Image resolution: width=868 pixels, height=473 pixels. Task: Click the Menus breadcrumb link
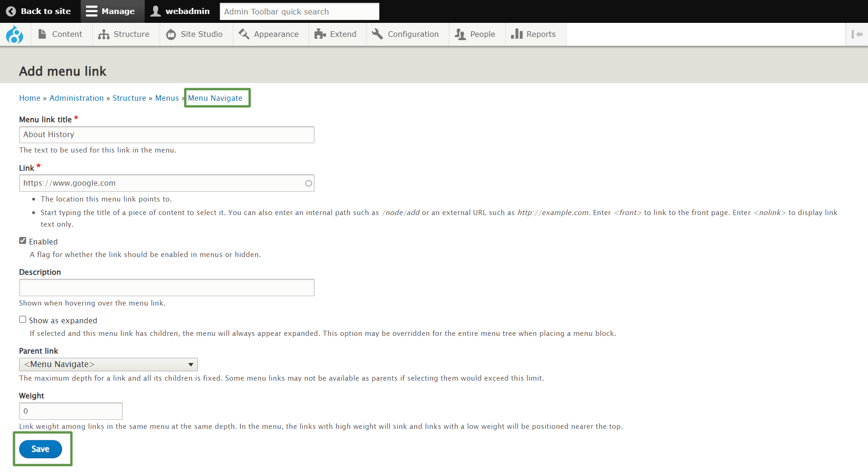tap(167, 98)
